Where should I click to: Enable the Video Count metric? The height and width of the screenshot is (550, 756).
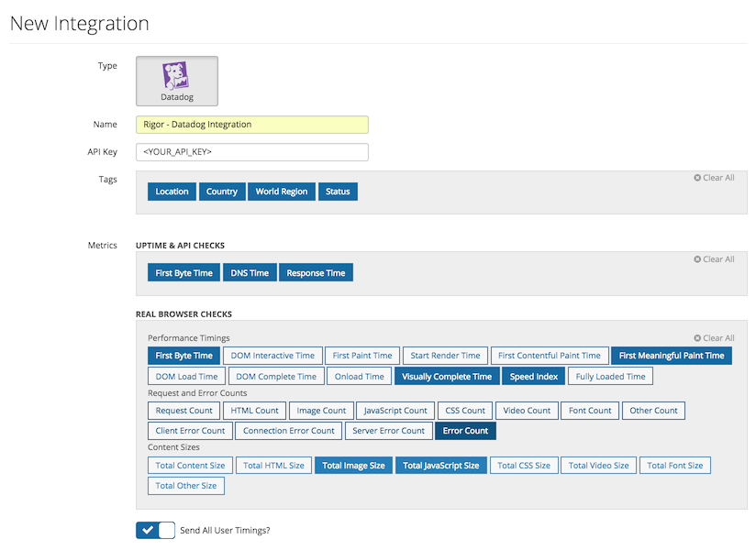pyautogui.click(x=527, y=411)
